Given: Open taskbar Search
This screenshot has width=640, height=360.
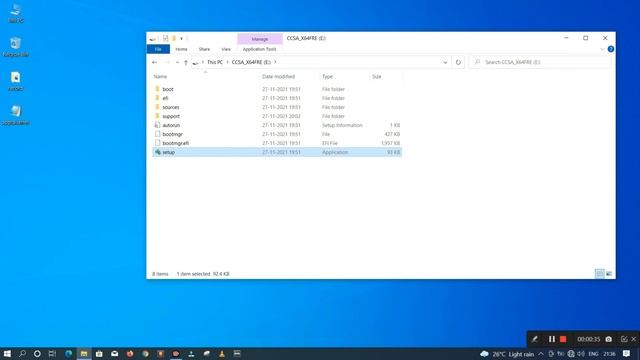Looking at the screenshot, I should coord(22,353).
